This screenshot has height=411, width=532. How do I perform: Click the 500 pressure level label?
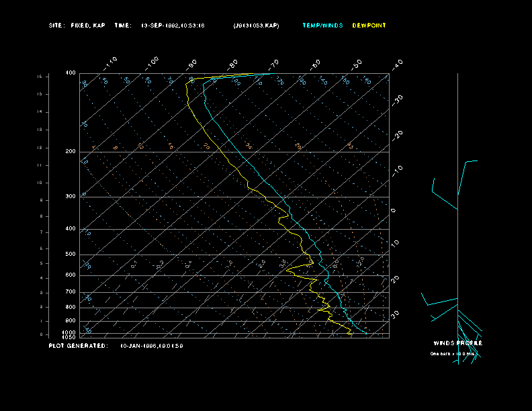pos(71,255)
